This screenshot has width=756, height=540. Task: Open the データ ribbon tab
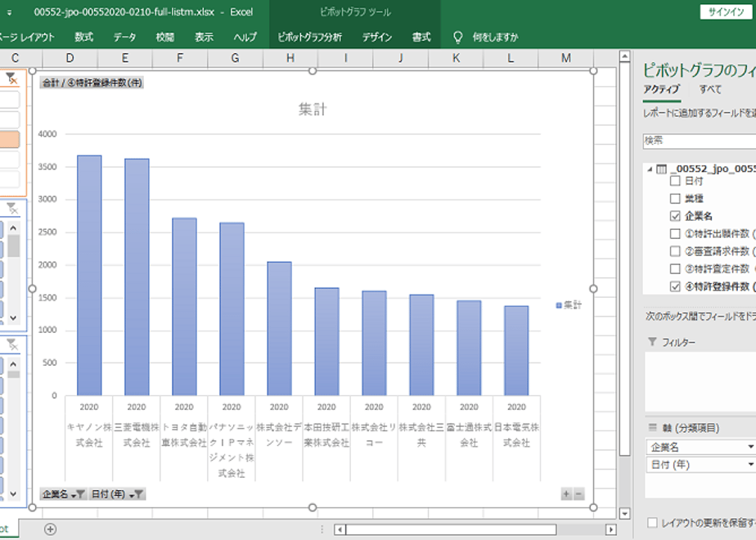[125, 37]
